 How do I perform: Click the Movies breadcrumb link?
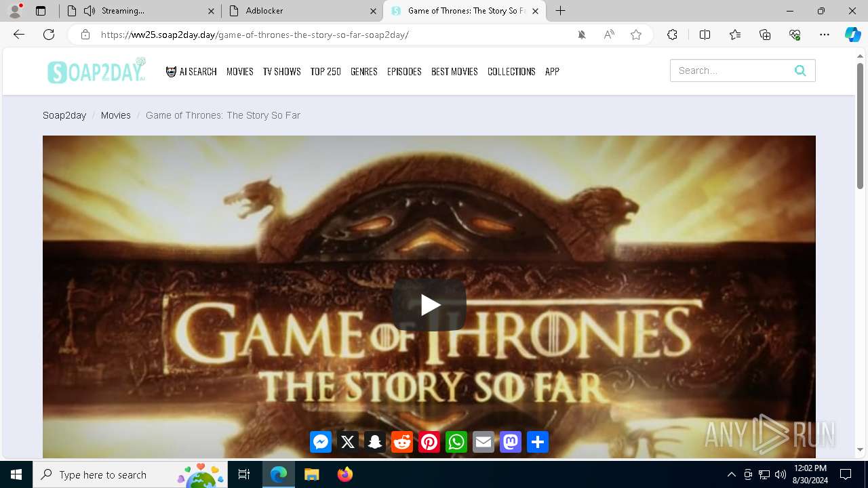tap(116, 115)
